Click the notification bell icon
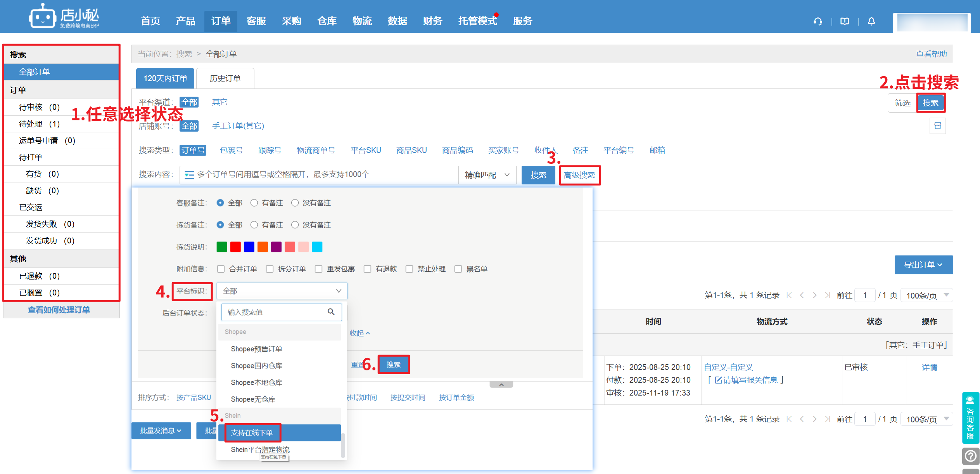The image size is (980, 474). (871, 21)
